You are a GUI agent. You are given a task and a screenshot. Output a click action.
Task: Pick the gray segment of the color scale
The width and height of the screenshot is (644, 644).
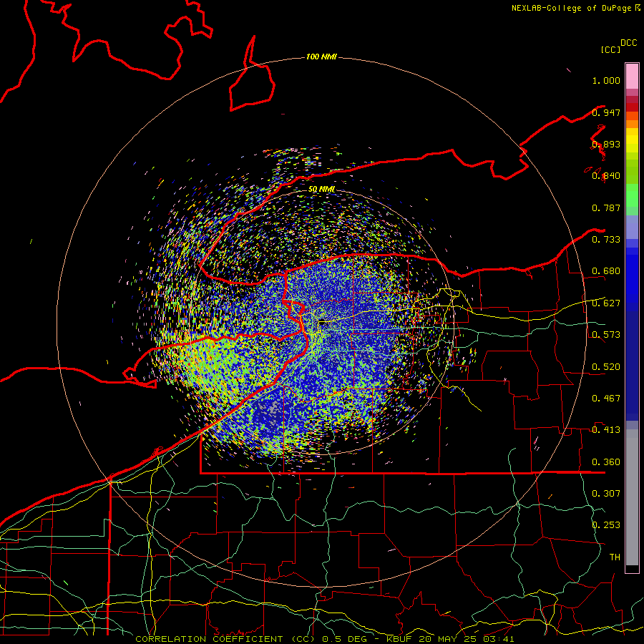[632, 497]
